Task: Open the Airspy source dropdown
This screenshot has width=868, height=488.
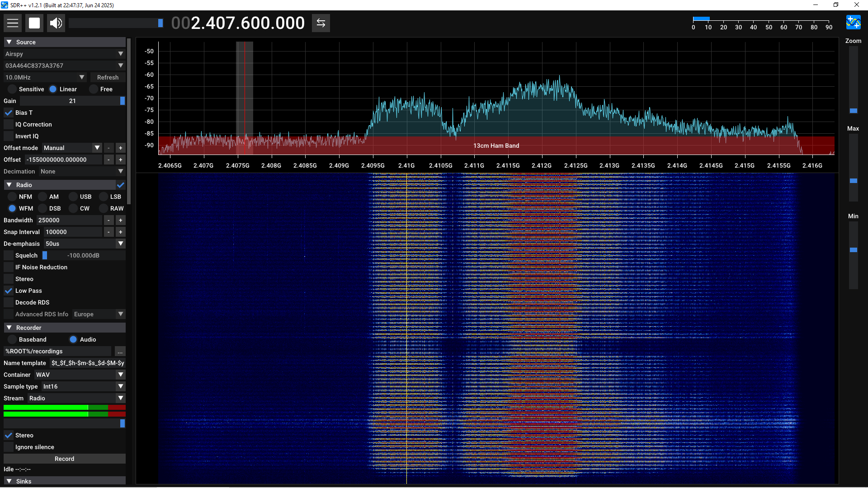Action: (65, 54)
